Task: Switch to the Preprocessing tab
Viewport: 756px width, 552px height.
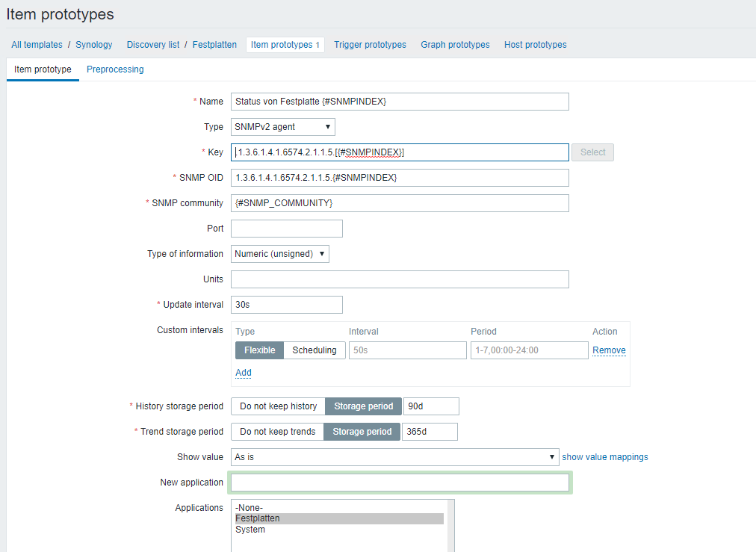Action: point(115,69)
